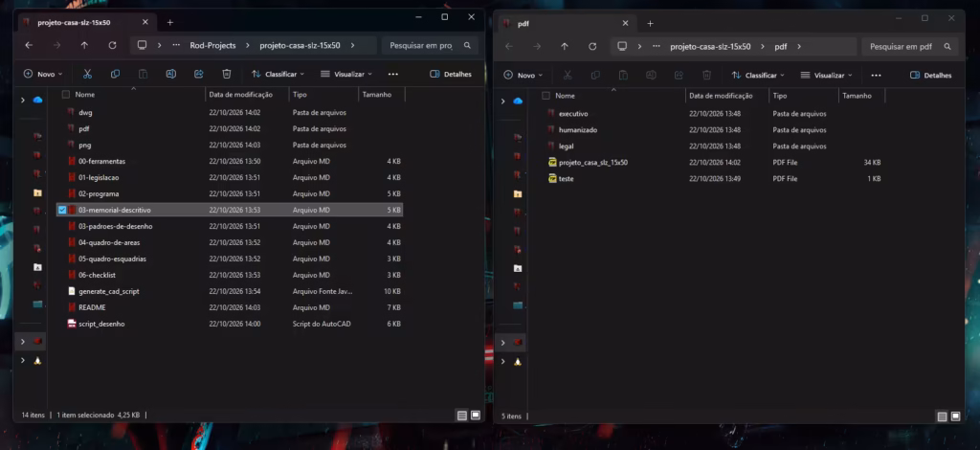This screenshot has width=980, height=450.
Task: Select projeto-casa-slz-15x50 window tab
Action: [86, 23]
